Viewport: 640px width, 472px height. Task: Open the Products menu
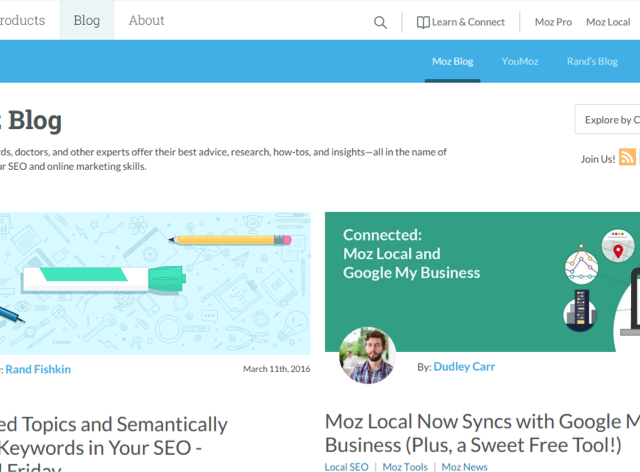[22, 20]
